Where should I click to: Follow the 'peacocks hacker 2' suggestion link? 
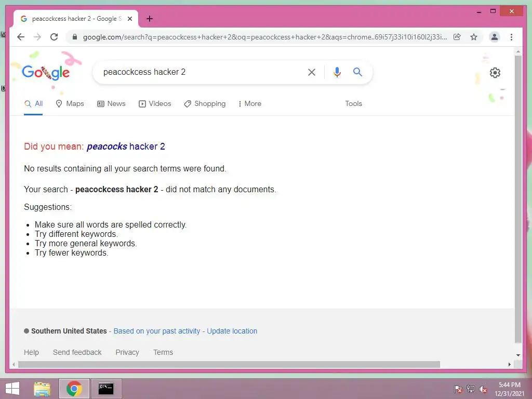click(126, 147)
